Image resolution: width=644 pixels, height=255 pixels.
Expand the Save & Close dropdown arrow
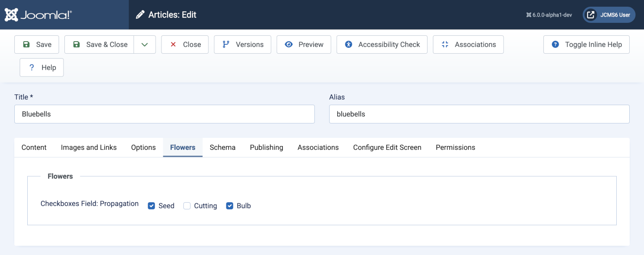(144, 44)
